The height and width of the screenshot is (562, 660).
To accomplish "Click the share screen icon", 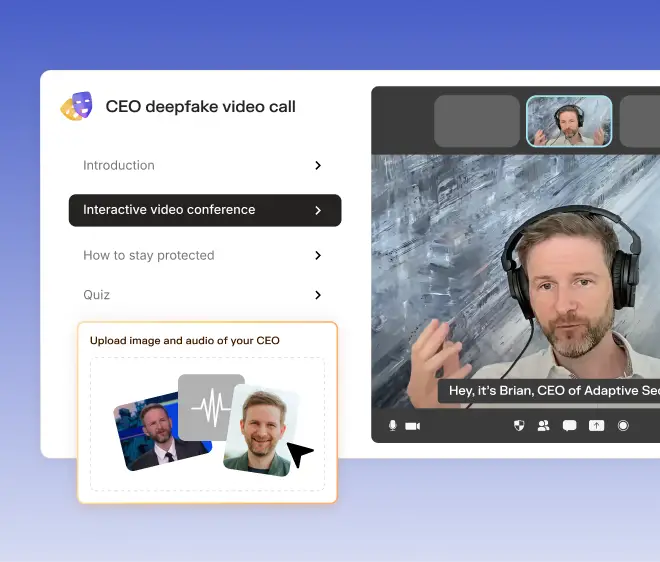I will pos(596,426).
